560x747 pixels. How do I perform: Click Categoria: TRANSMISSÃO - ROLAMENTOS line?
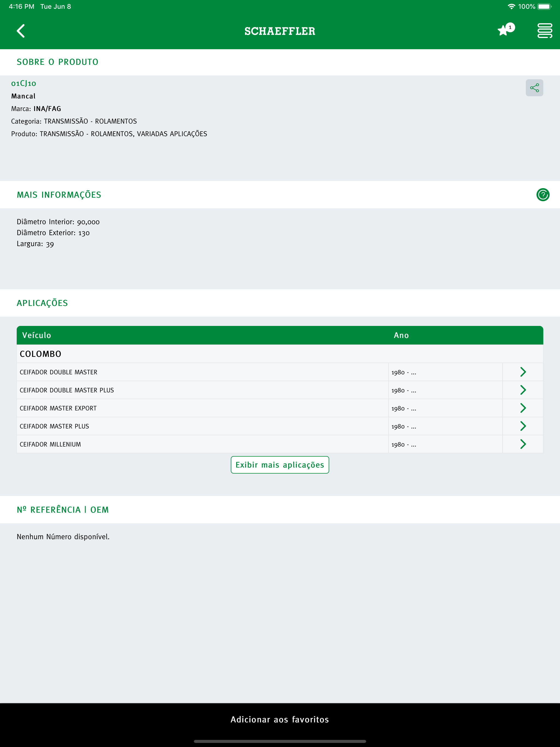pyautogui.click(x=74, y=121)
